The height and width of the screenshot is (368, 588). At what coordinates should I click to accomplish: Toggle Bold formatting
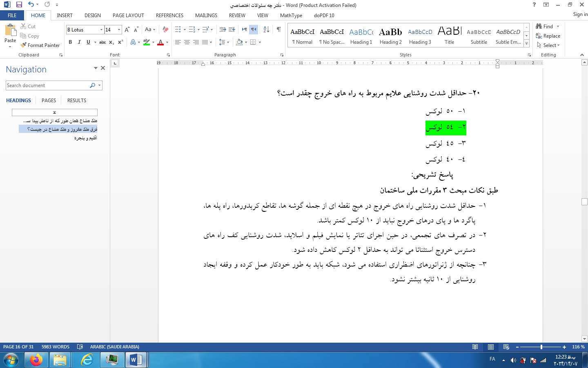[x=70, y=42]
